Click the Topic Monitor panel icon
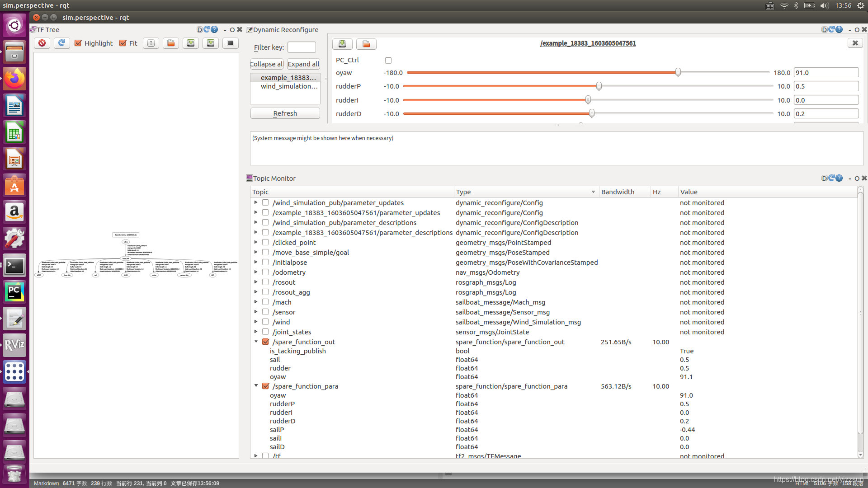The height and width of the screenshot is (488, 868). point(248,178)
